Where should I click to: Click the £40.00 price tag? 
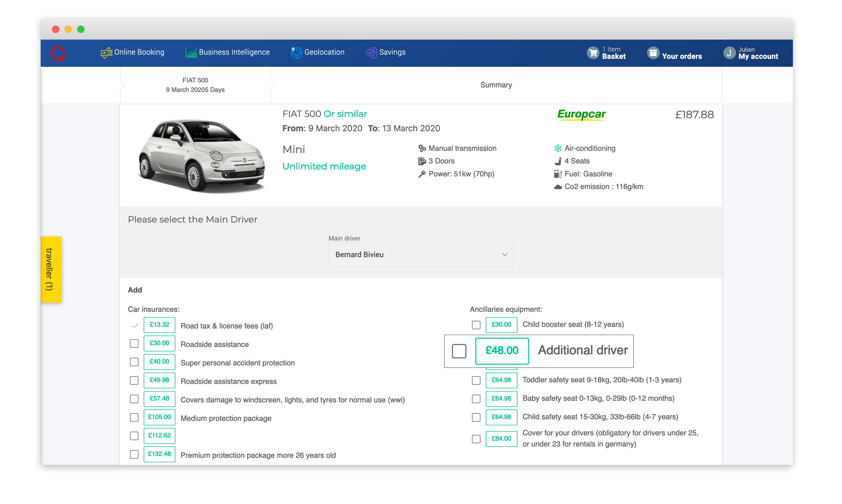click(159, 362)
